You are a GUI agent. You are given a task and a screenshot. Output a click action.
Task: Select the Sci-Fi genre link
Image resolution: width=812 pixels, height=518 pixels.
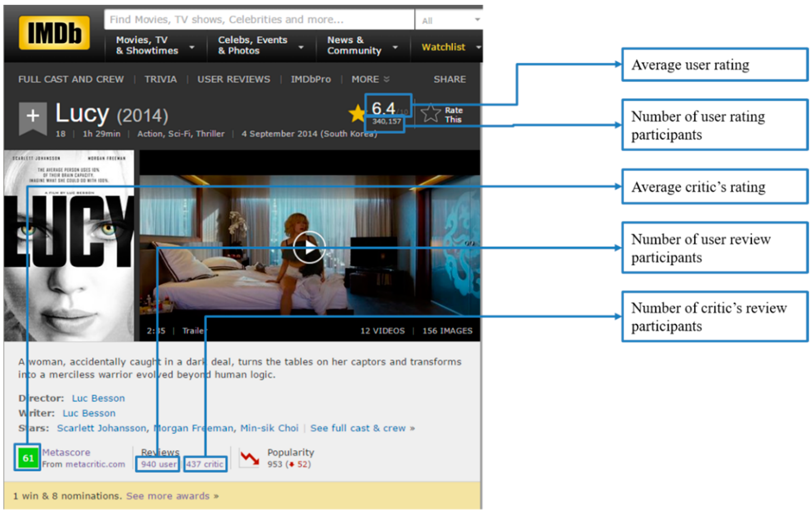[x=180, y=134]
